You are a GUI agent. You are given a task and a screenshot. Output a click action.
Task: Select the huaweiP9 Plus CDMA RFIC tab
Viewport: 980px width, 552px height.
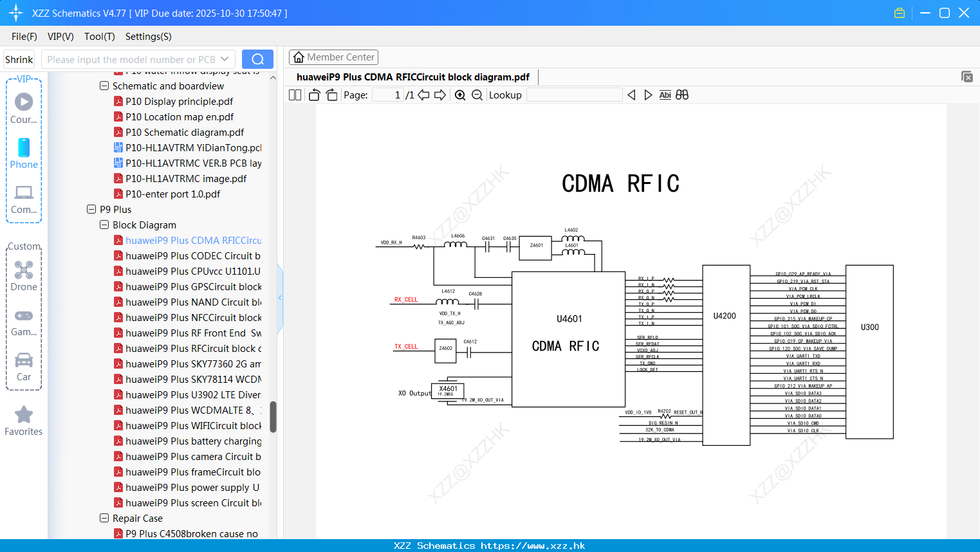(413, 77)
